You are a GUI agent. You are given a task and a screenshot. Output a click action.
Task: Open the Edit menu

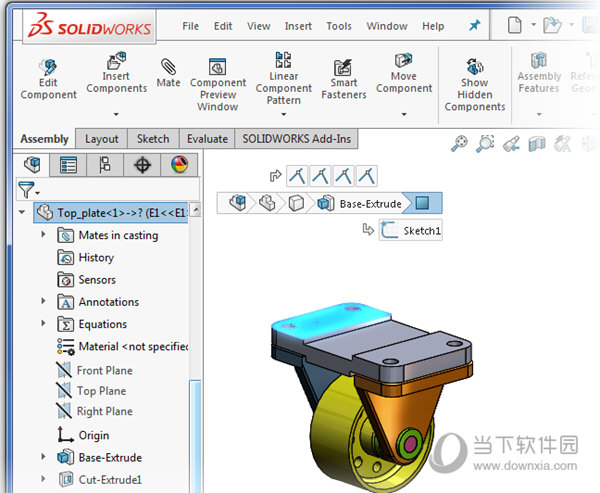point(223,26)
